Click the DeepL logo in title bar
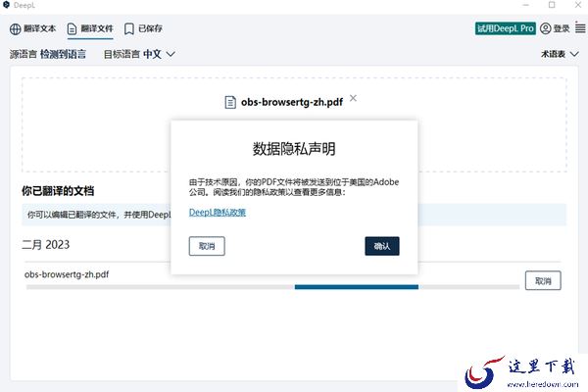This screenshot has width=588, height=392. [6, 5]
